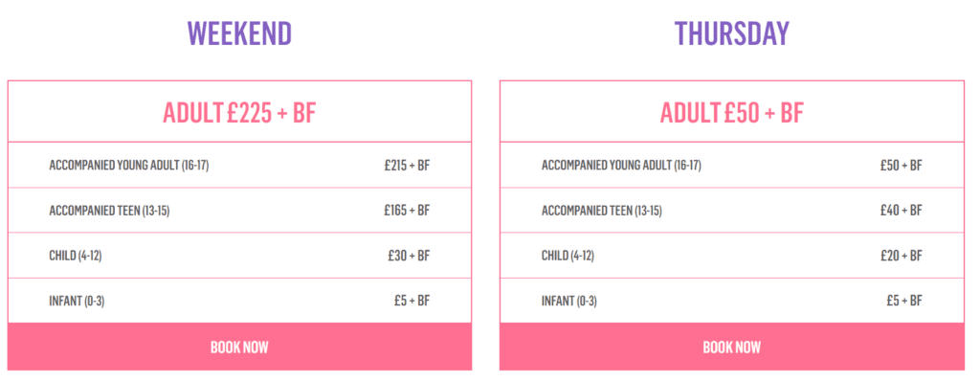Click Book Now under Thursday tickets
Screen dimensions: 980x382
point(732,347)
